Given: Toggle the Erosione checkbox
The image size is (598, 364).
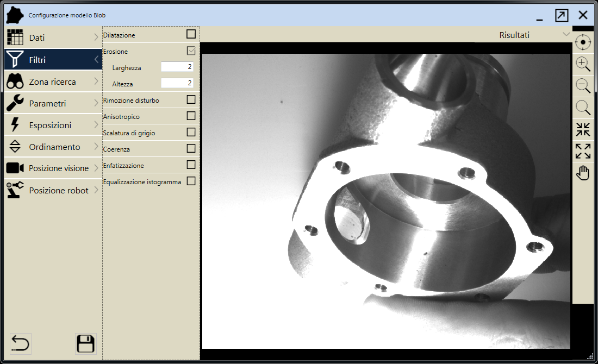Looking at the screenshot, I should (x=191, y=51).
